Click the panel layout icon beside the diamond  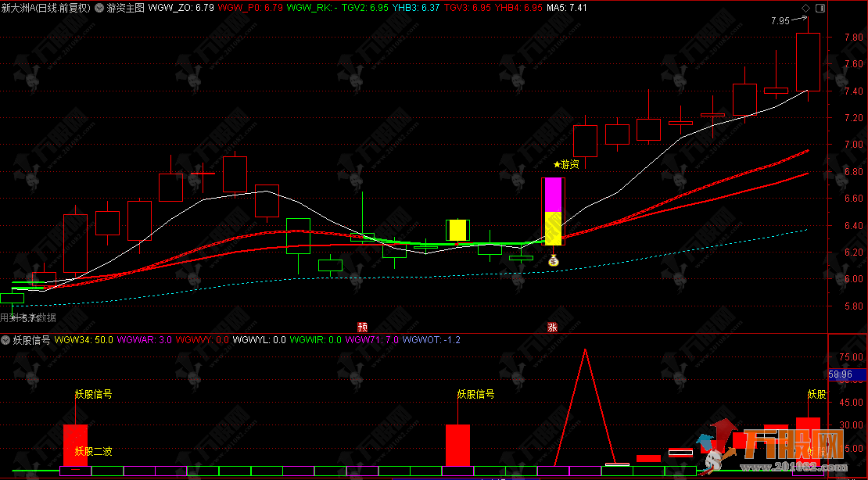tap(819, 8)
